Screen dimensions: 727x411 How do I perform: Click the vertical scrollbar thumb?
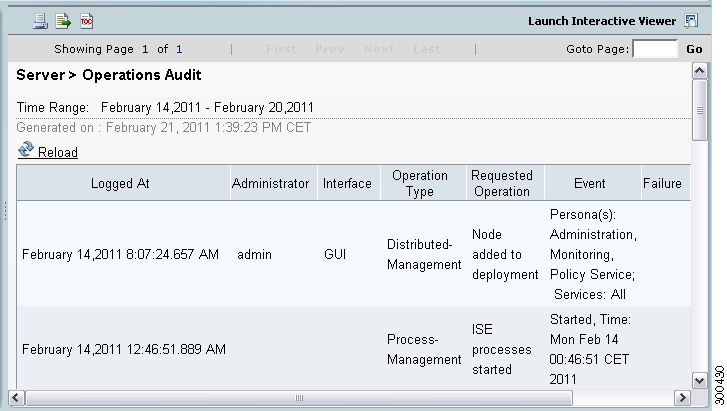[700, 110]
